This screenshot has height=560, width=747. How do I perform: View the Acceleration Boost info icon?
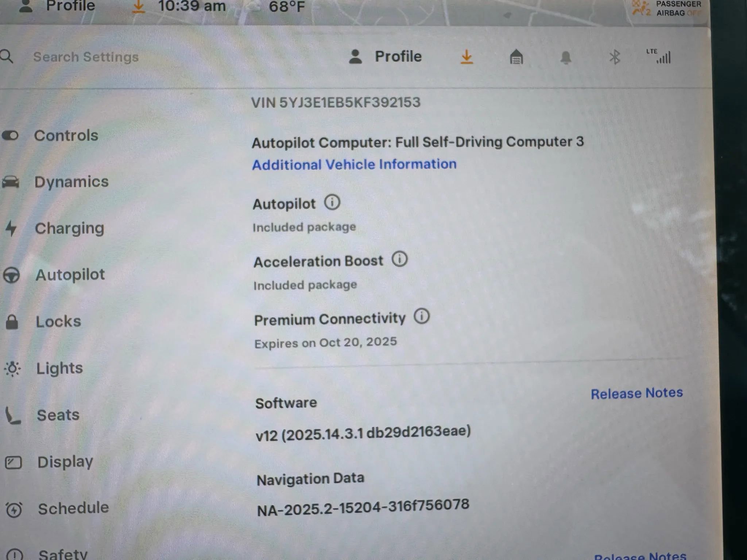point(400,259)
